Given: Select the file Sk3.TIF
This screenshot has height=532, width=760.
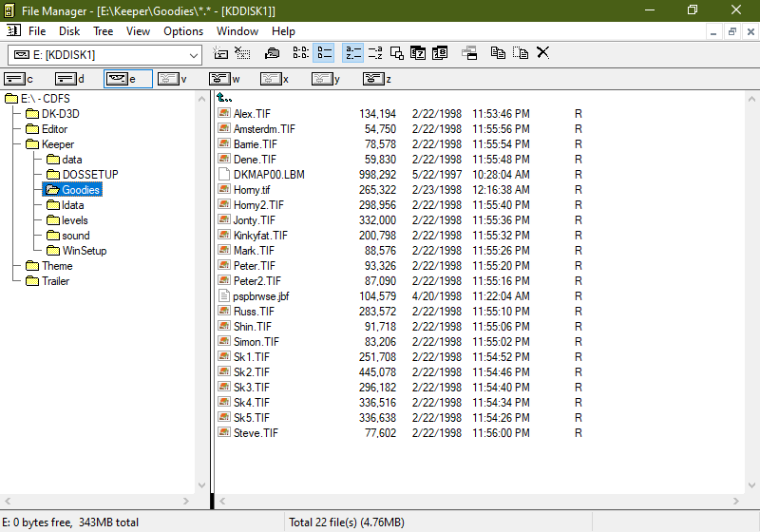Looking at the screenshot, I should (x=251, y=388).
